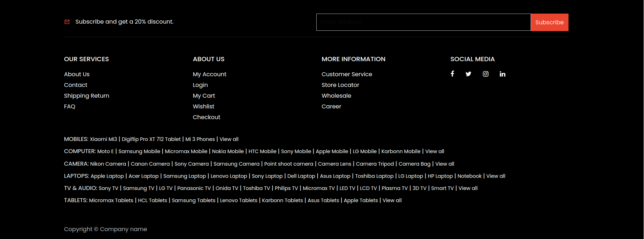Open the Instagram social media icon
This screenshot has width=644, height=239.
[x=486, y=74]
